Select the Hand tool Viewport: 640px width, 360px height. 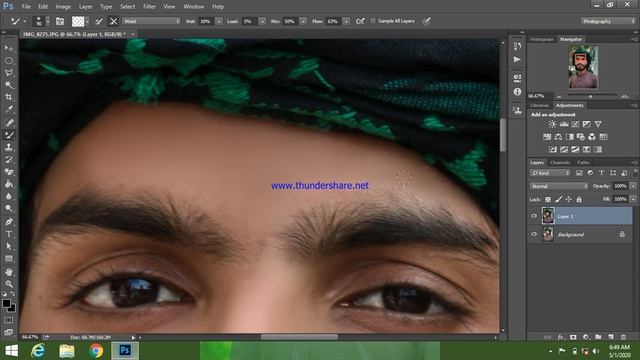coord(9,271)
